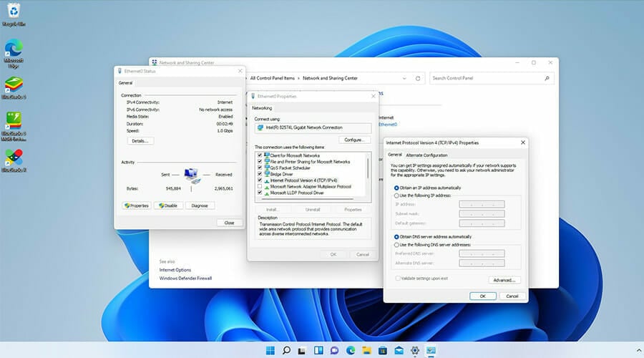
Task: Open Details in Ethernet0 Status
Action: click(140, 141)
